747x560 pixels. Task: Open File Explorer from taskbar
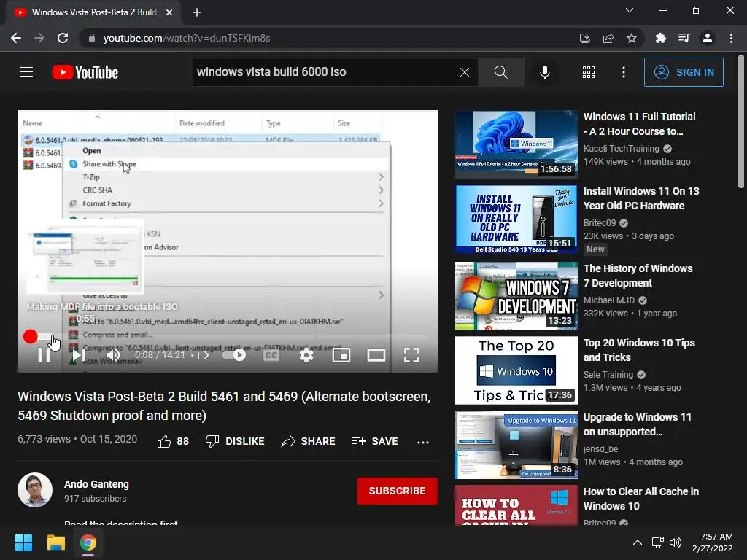(x=55, y=542)
